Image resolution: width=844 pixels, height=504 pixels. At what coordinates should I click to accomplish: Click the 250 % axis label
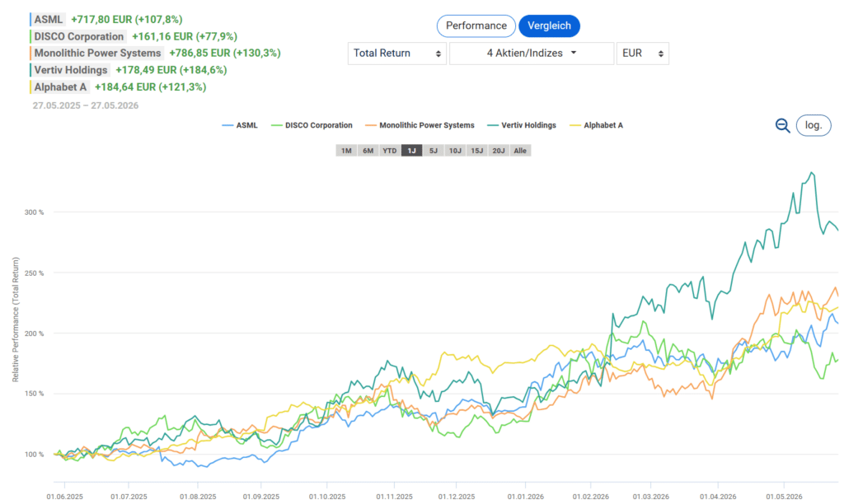tap(34, 273)
